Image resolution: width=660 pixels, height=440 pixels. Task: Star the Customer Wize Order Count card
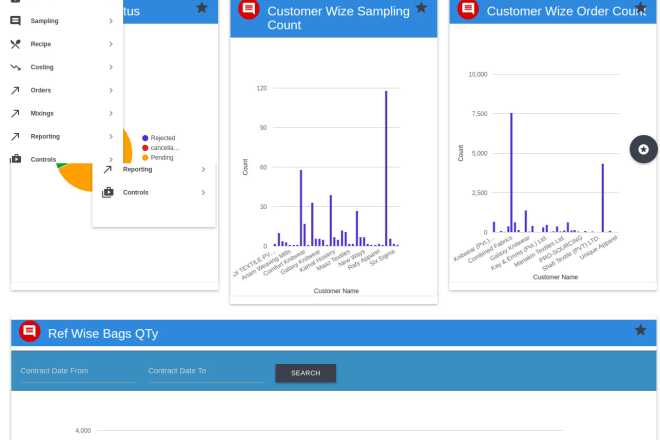click(x=640, y=8)
